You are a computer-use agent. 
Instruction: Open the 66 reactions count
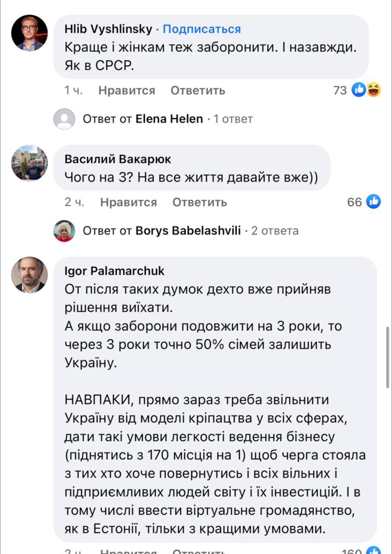(354, 202)
